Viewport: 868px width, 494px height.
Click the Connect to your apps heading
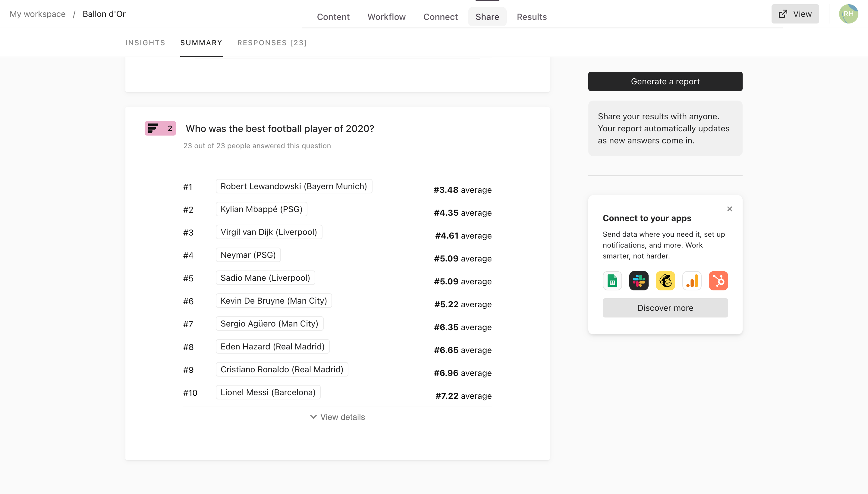tap(647, 218)
